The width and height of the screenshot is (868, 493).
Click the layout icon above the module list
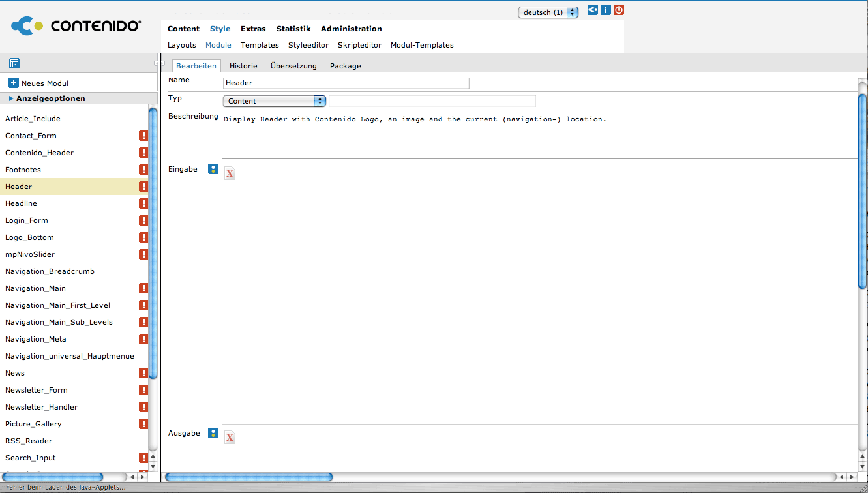tap(14, 63)
